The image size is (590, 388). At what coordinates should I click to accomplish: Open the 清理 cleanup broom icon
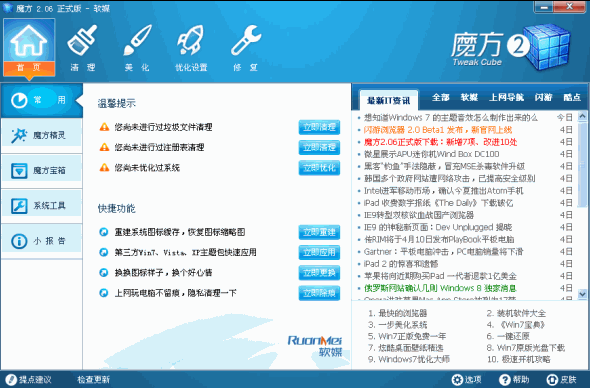coord(82,40)
